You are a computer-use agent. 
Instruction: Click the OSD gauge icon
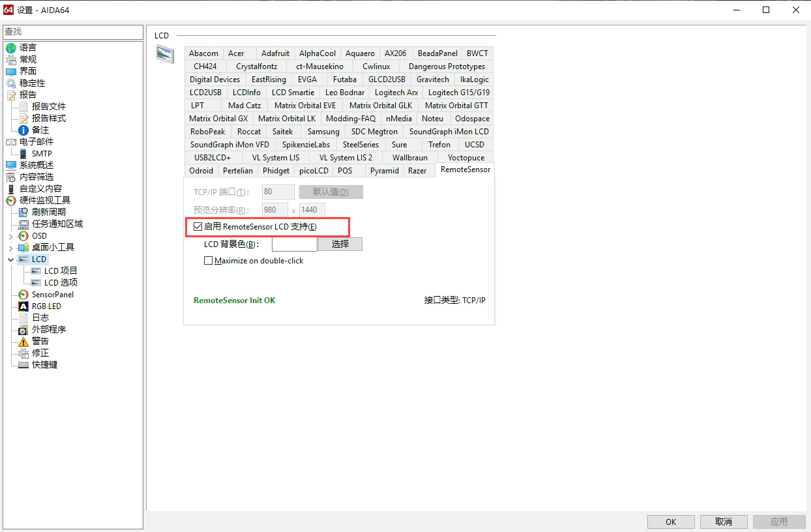point(23,235)
